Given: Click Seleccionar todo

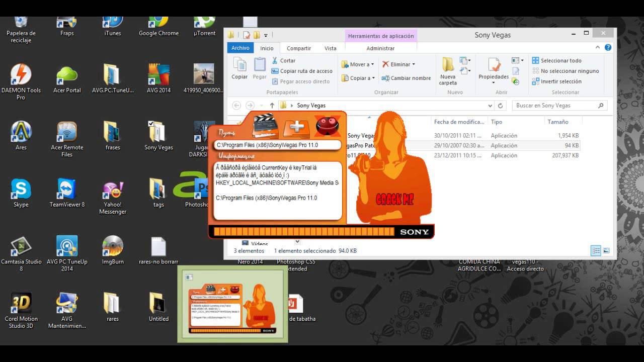Looking at the screenshot, I should (x=556, y=60).
